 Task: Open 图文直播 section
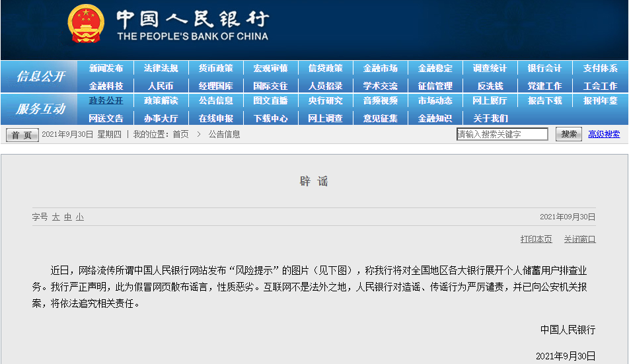(270, 100)
